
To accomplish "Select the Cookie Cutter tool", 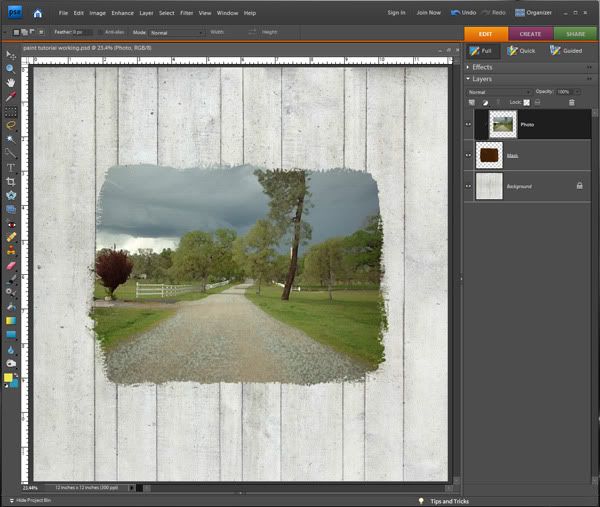I will tap(11, 196).
